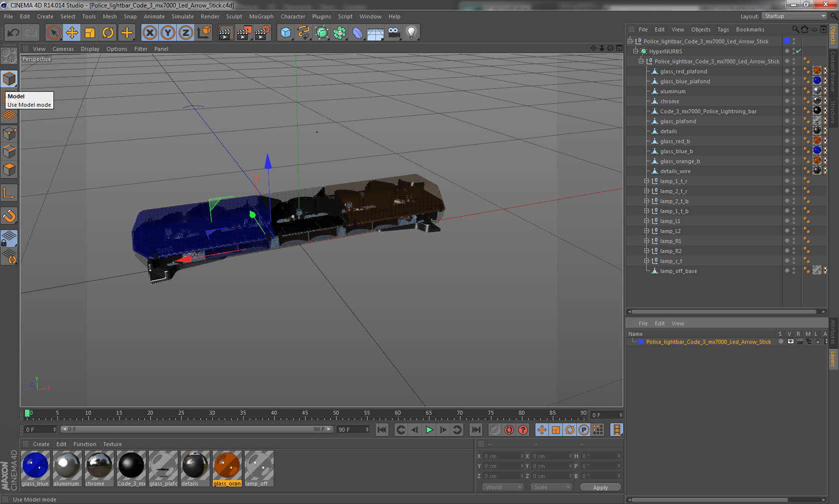Expand the lamp_2_t_r group
This screenshot has height=504, width=839.
click(x=646, y=191)
